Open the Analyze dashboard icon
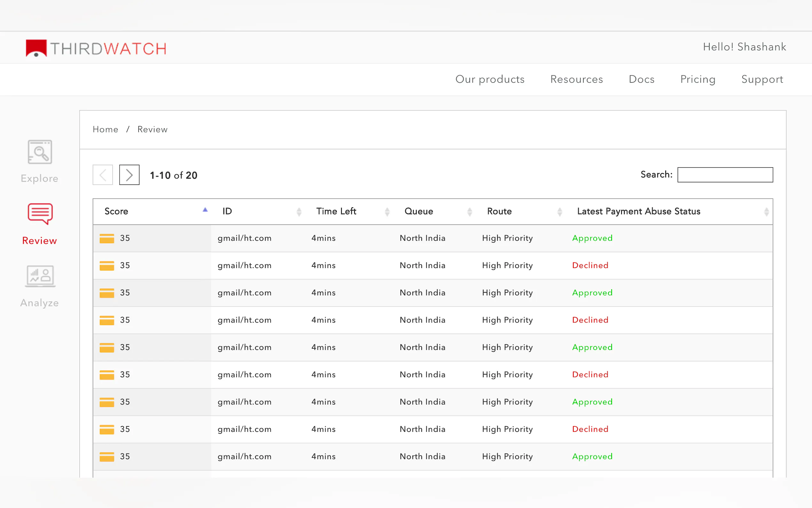This screenshot has width=812, height=508. pos(40,276)
